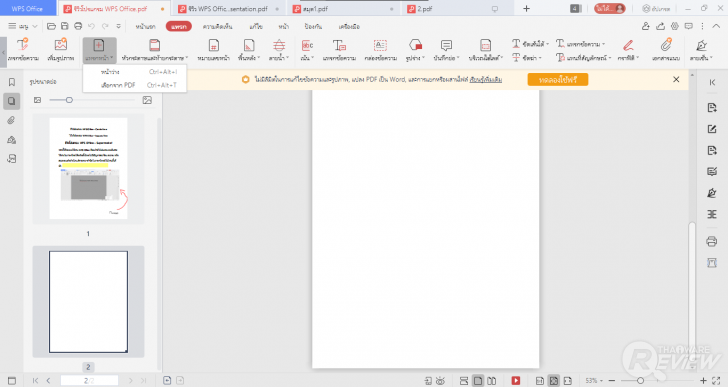Close the yellow notification banner

coord(676,80)
